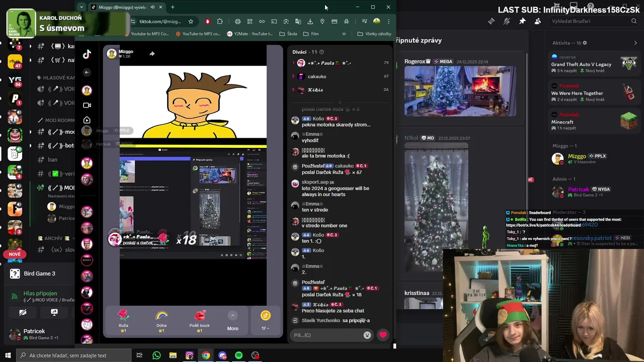Screen dimensions: 644x362
Task: Open Aktivita settings gear icon
Action: click(x=585, y=43)
